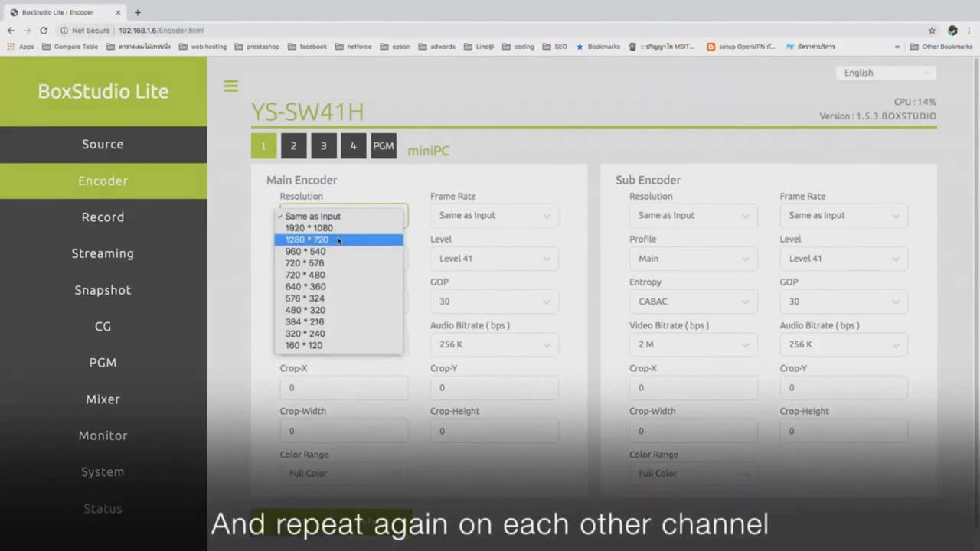980x551 pixels.
Task: Open Main Encoder Frame Rate dropdown
Action: click(494, 216)
